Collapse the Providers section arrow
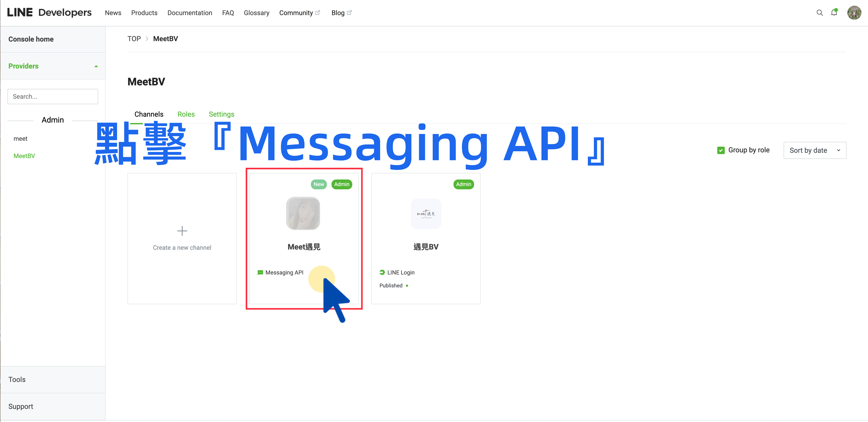The image size is (868, 422). coord(96,66)
